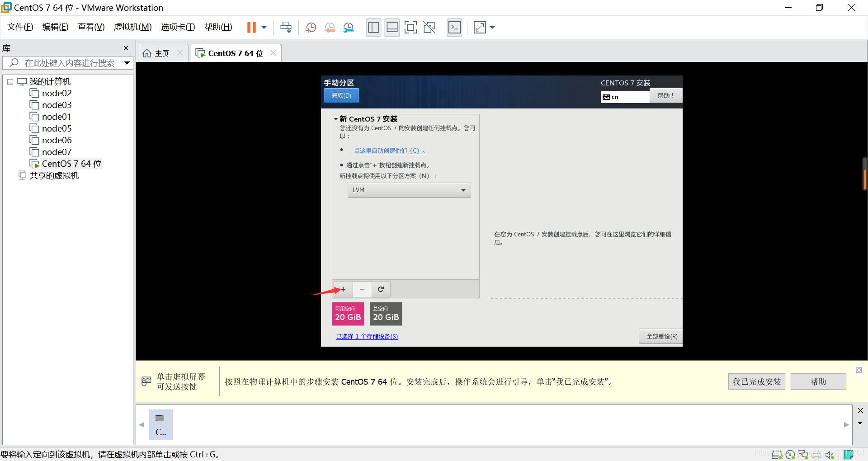868x461 pixels.
Task: Click the 帮助! button in installer
Action: point(665,95)
